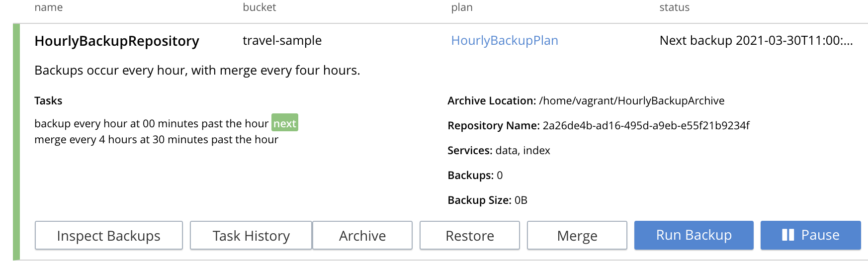The width and height of the screenshot is (868, 273).
Task: Open Inspect Backups
Action: click(109, 236)
